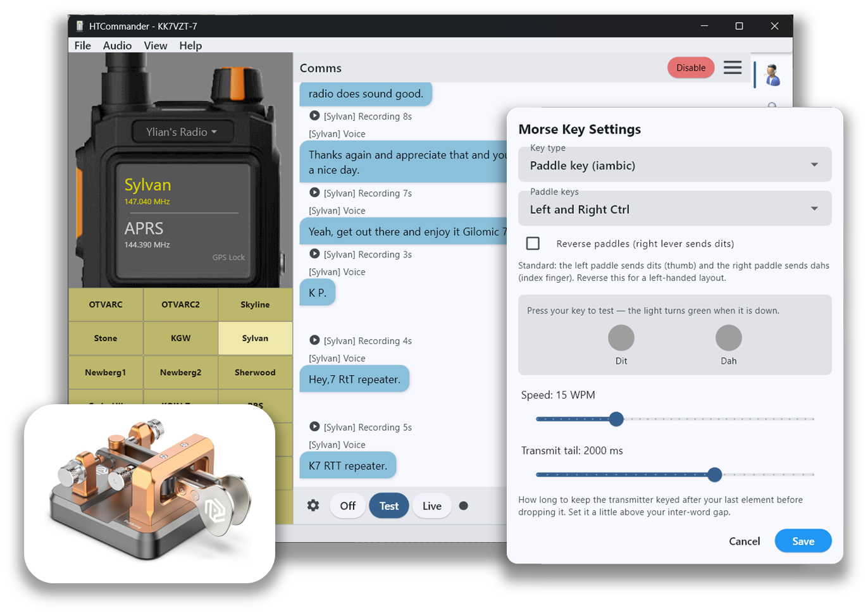
Task: Click the recording status dot in Comms bar
Action: [x=464, y=505]
